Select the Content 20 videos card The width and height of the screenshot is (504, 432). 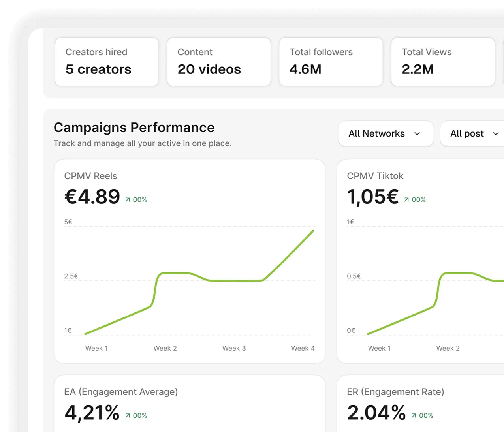219,62
